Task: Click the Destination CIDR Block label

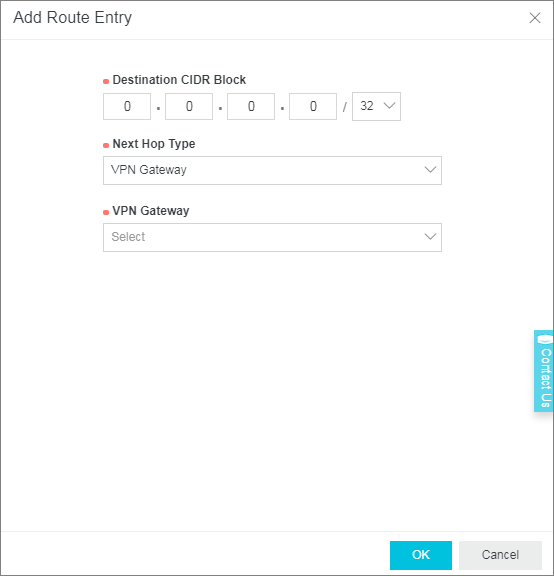Action: click(x=179, y=80)
